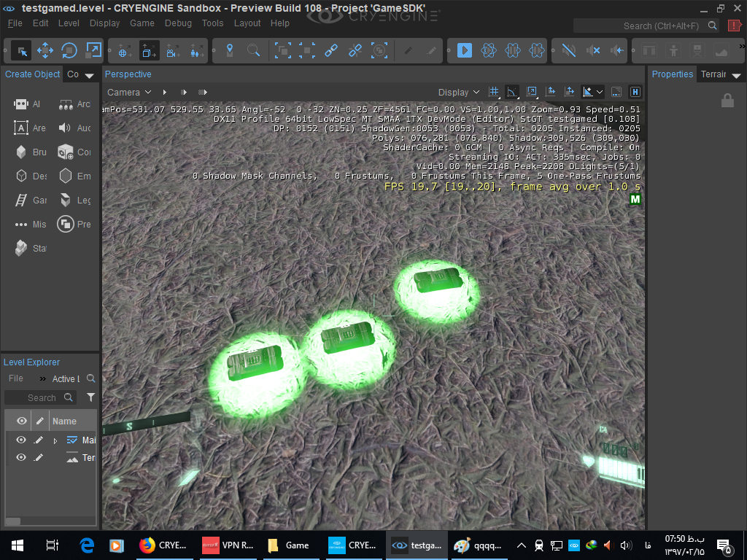Open the ladder-icon Game entities category
747x560 pixels.
point(31,200)
